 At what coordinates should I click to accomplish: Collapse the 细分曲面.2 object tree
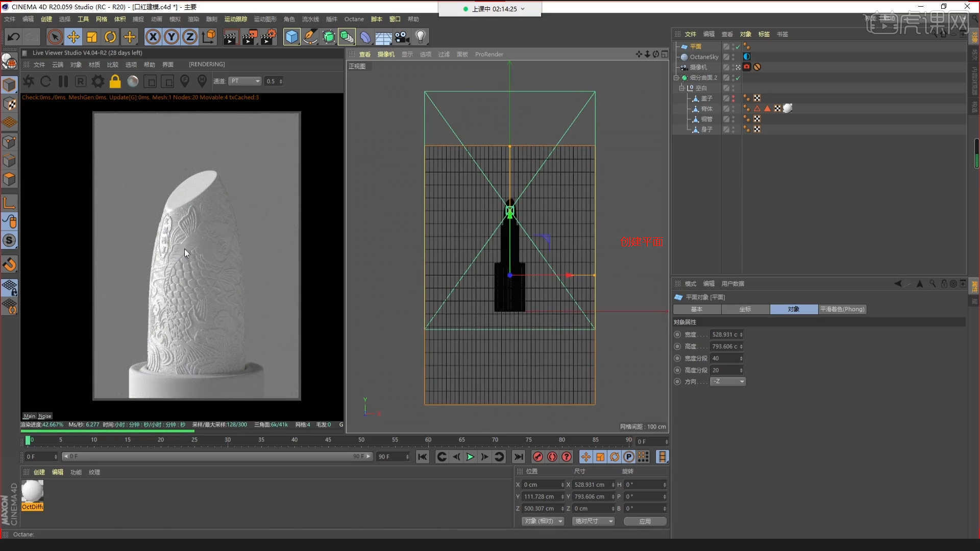tap(676, 78)
